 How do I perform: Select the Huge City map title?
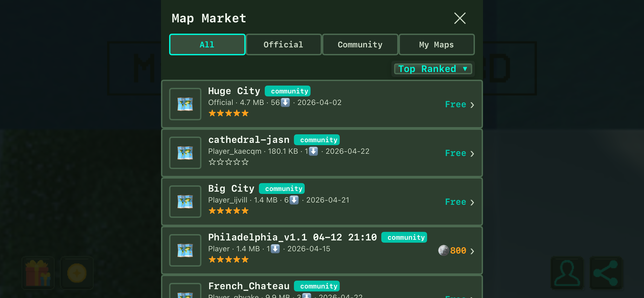[234, 91]
